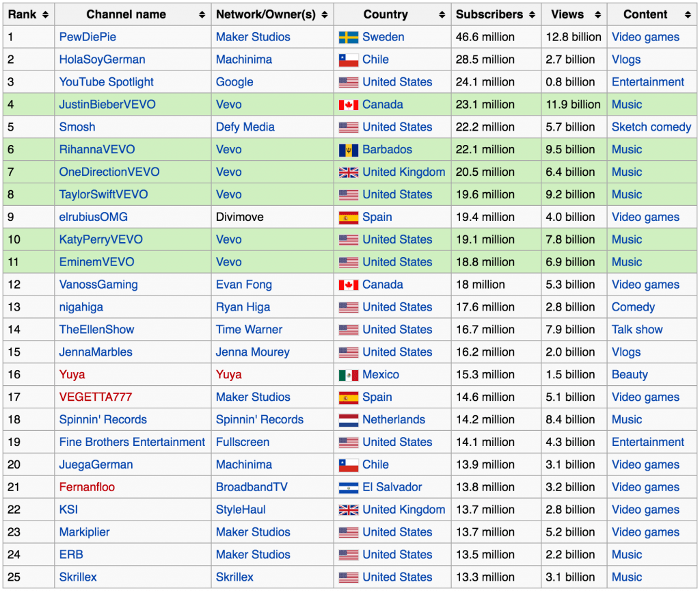Image resolution: width=700 pixels, height=591 pixels.
Task: Open the Defy Media link
Action: pos(245,127)
